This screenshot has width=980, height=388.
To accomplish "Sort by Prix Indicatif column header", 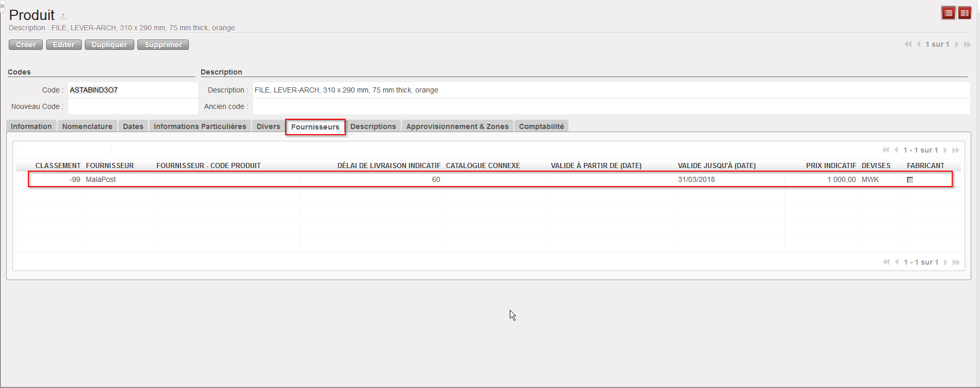I will (830, 165).
